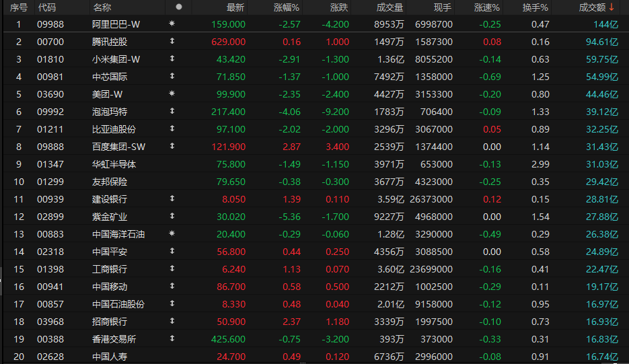Sort by the 名称 column header
This screenshot has height=364, width=629.
click(x=102, y=7)
